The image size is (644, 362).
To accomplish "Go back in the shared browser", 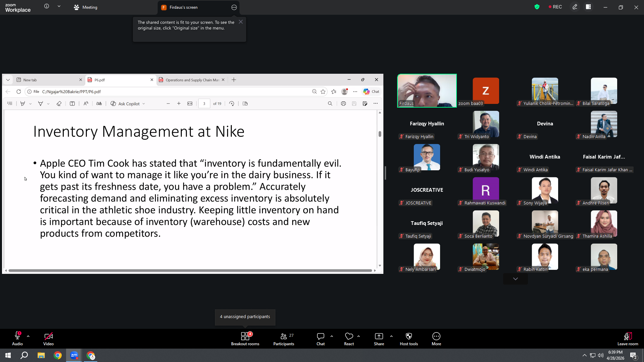I will tap(8, 92).
